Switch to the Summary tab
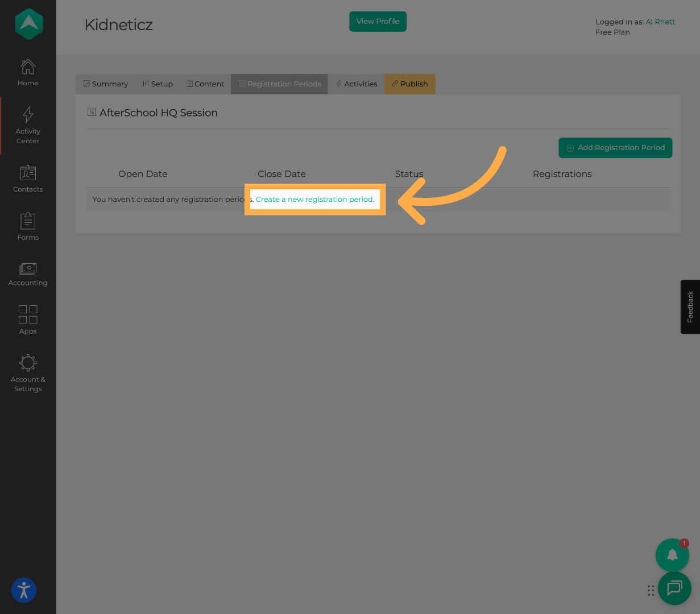700x614 pixels. [105, 84]
